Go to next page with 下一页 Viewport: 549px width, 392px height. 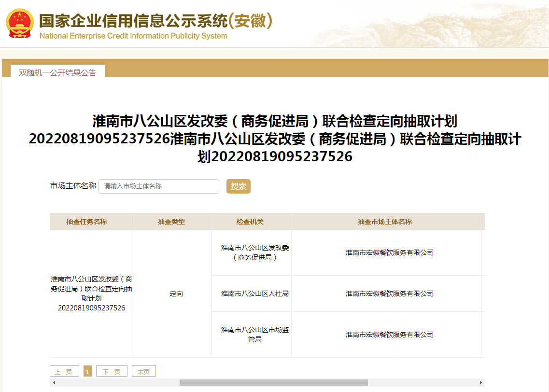112,372
